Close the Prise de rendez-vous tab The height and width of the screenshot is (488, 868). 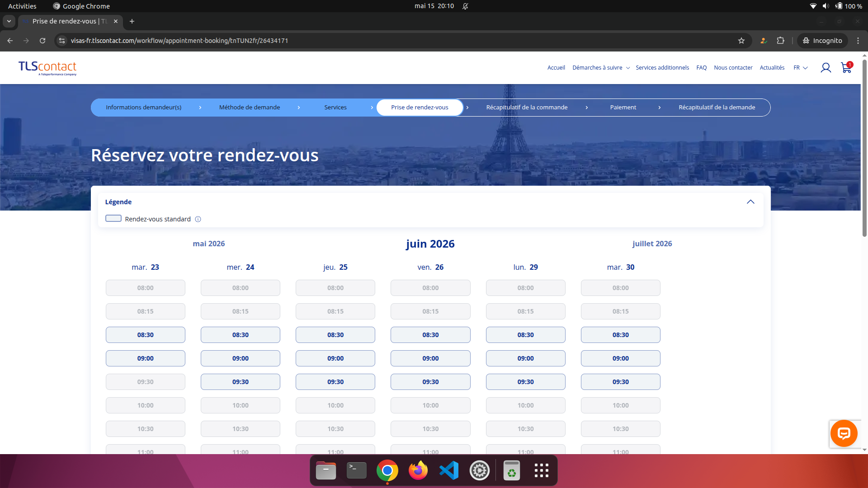(x=116, y=21)
